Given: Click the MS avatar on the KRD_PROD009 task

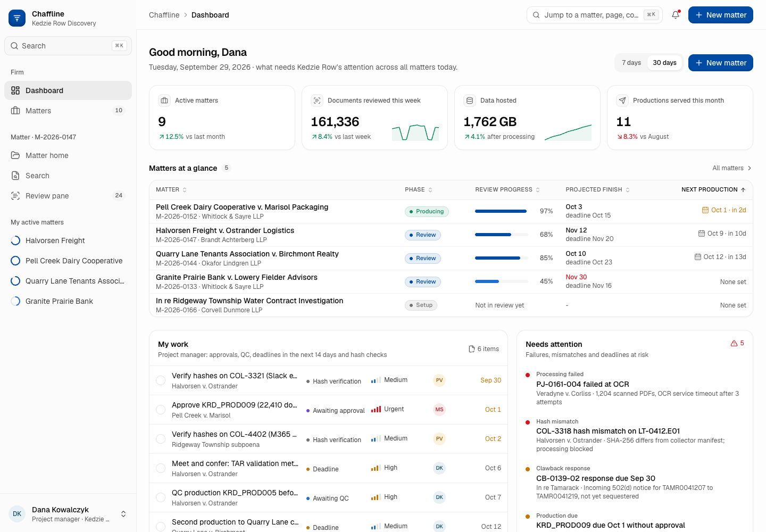Looking at the screenshot, I should (439, 410).
